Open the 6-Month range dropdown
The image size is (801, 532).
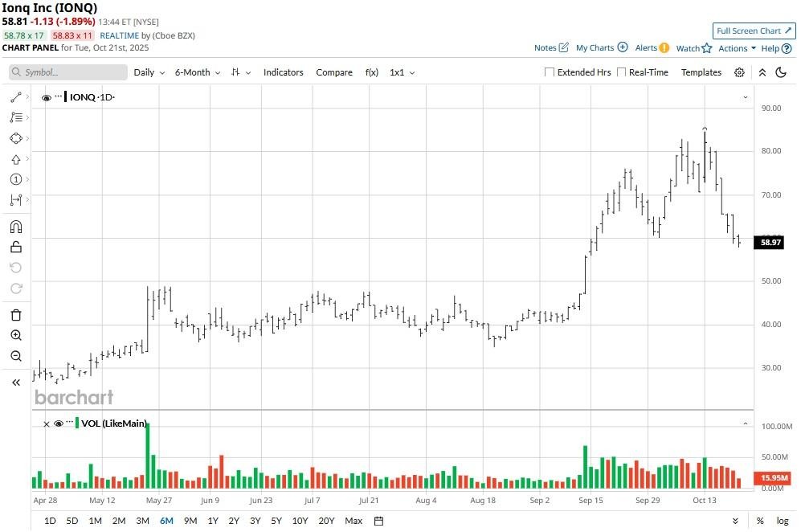197,72
